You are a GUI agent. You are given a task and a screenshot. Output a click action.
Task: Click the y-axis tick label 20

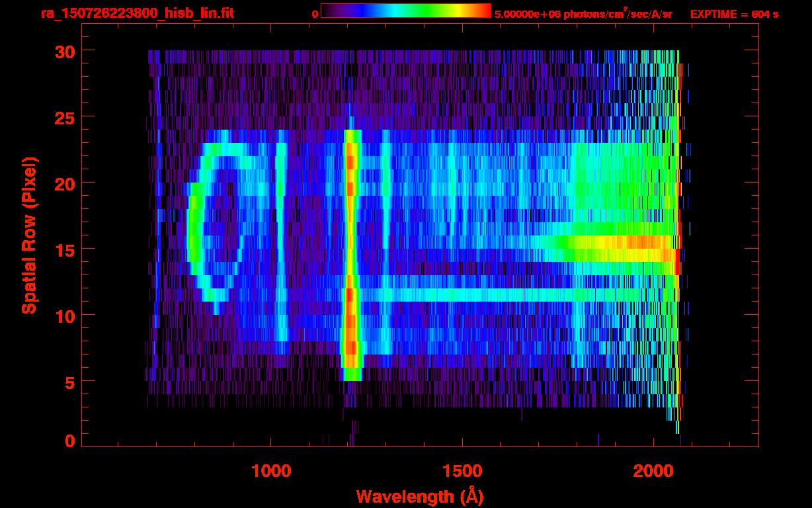[x=65, y=183]
